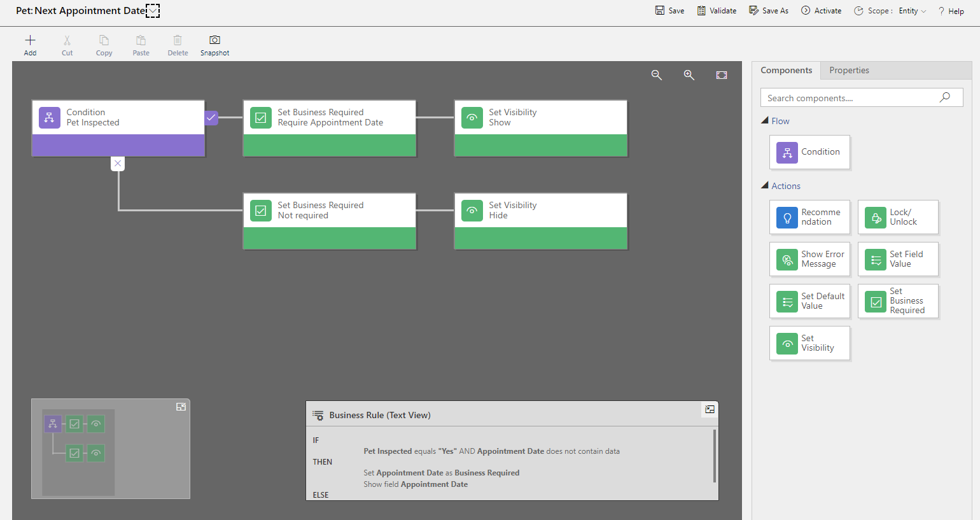Select the Set Visibility Hide eye icon
This screenshot has width=980, height=520.
click(472, 211)
